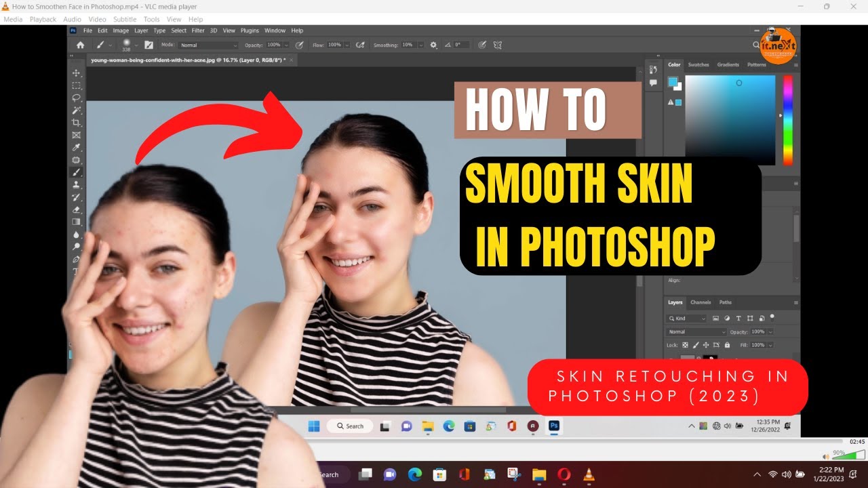Viewport: 868px width, 488px height.
Task: Select the Frame tool
Action: (x=76, y=135)
